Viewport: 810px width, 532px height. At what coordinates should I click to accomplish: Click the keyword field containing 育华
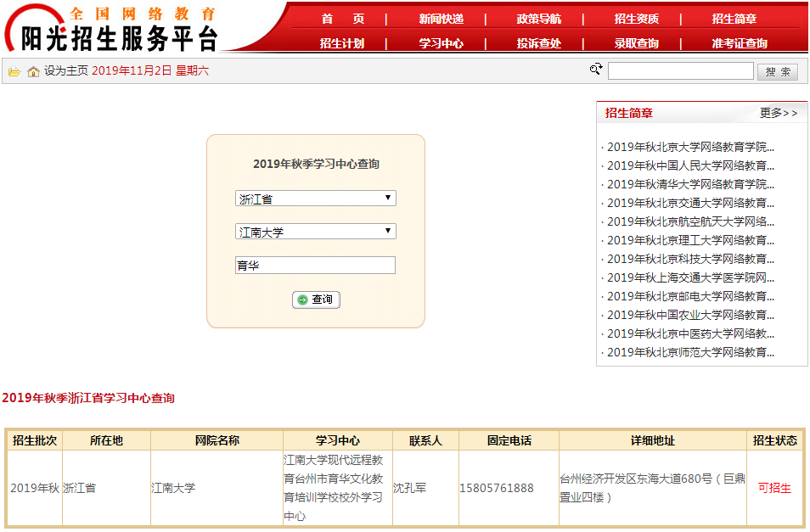(315, 266)
